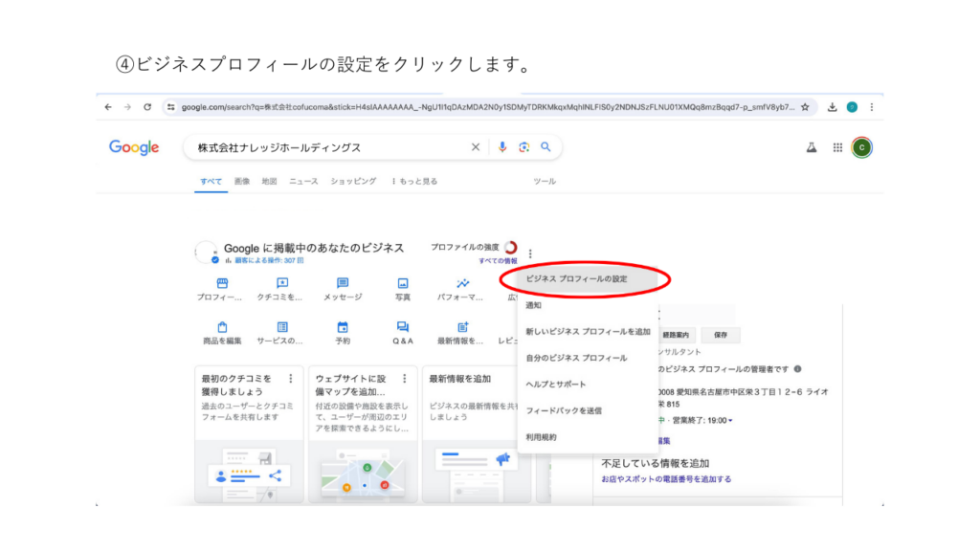980x551 pixels.
Task: Reload the page with the refresh icon
Action: pyautogui.click(x=147, y=107)
